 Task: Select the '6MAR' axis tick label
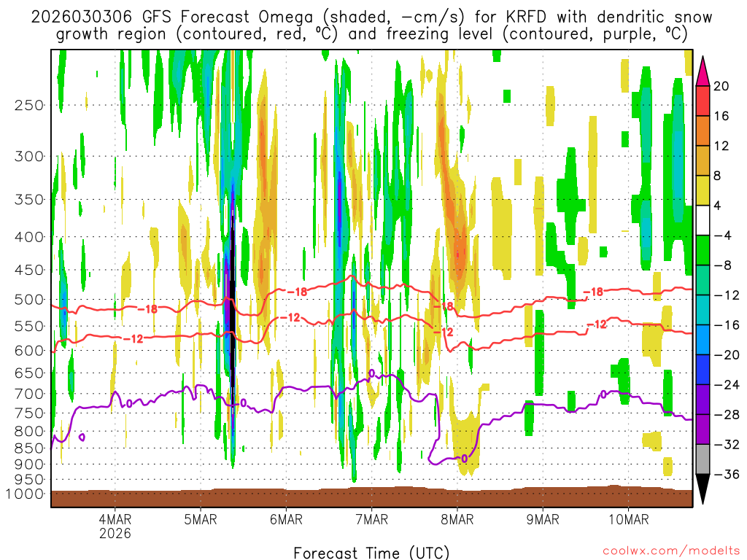(286, 519)
